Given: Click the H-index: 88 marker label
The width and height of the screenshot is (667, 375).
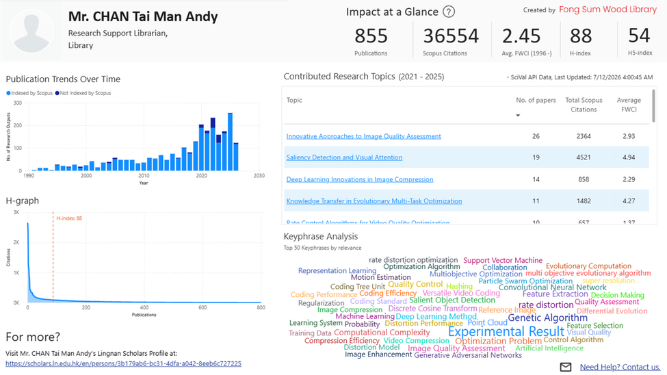Looking at the screenshot, I should [69, 219].
